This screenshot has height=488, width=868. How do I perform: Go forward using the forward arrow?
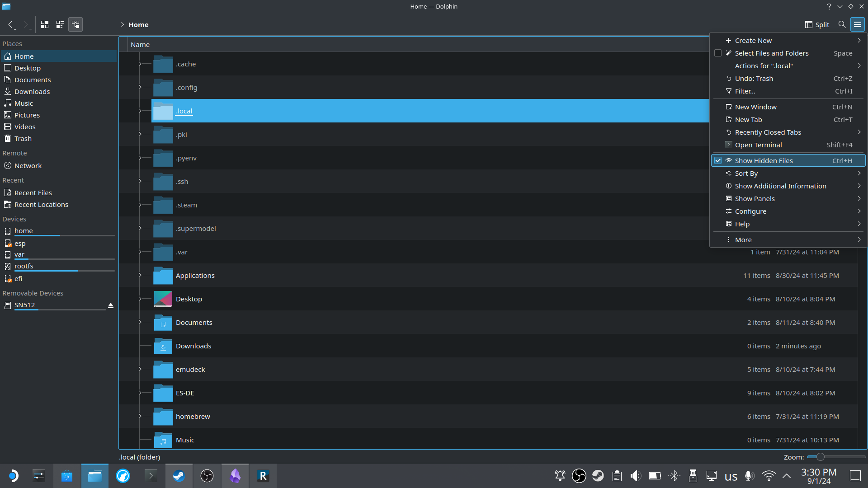26,24
